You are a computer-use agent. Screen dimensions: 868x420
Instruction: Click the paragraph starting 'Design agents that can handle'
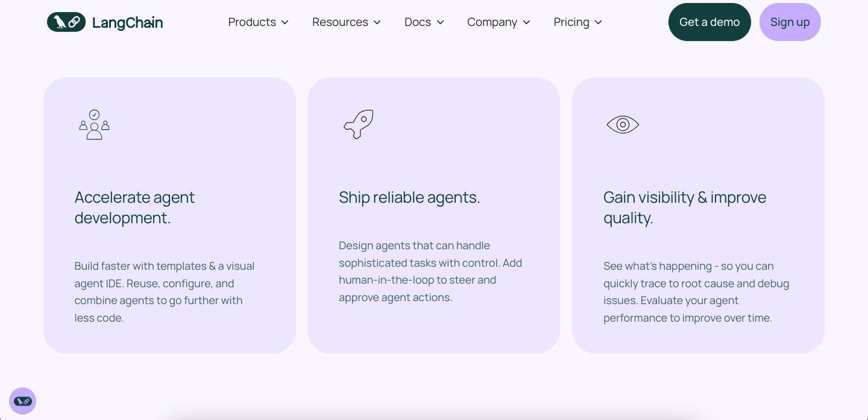tap(430, 272)
